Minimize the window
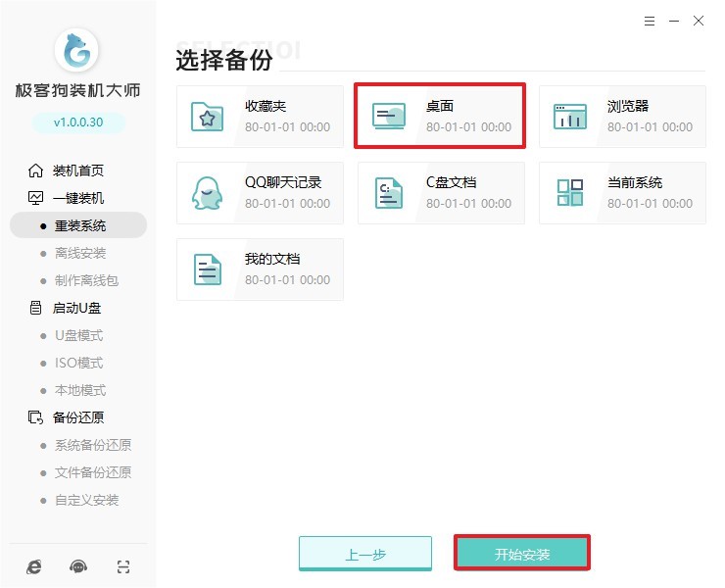725x588 pixels. [x=674, y=21]
